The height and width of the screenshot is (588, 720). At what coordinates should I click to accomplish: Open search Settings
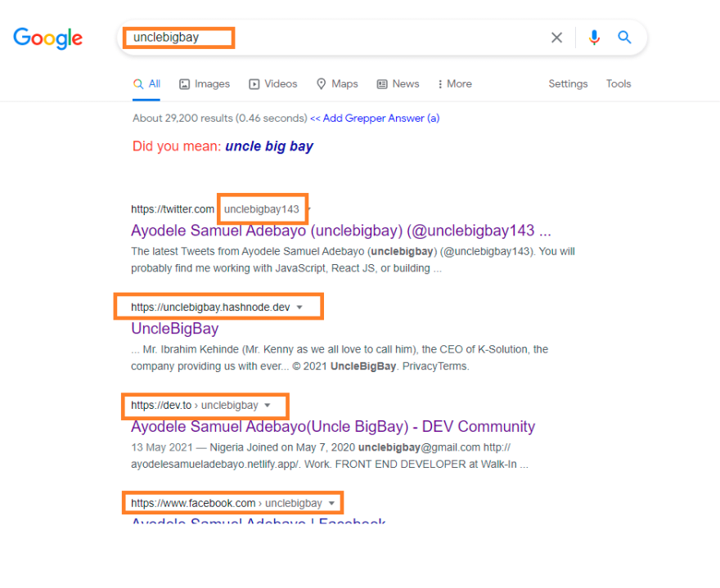pos(568,84)
